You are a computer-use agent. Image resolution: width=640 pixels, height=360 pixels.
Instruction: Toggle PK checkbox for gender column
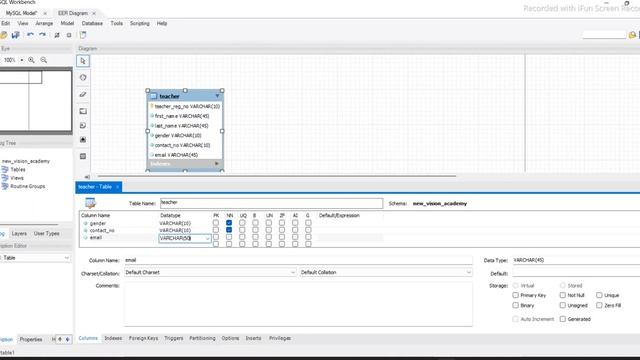(x=216, y=223)
